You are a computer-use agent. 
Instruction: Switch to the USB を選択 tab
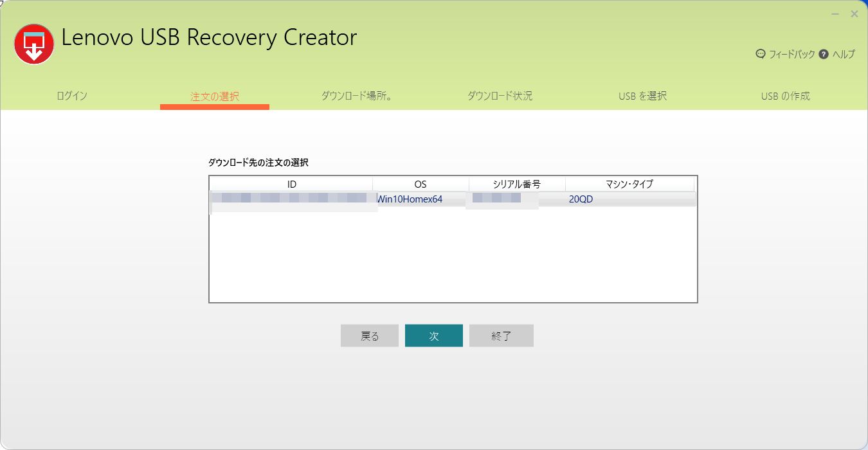[x=643, y=96]
